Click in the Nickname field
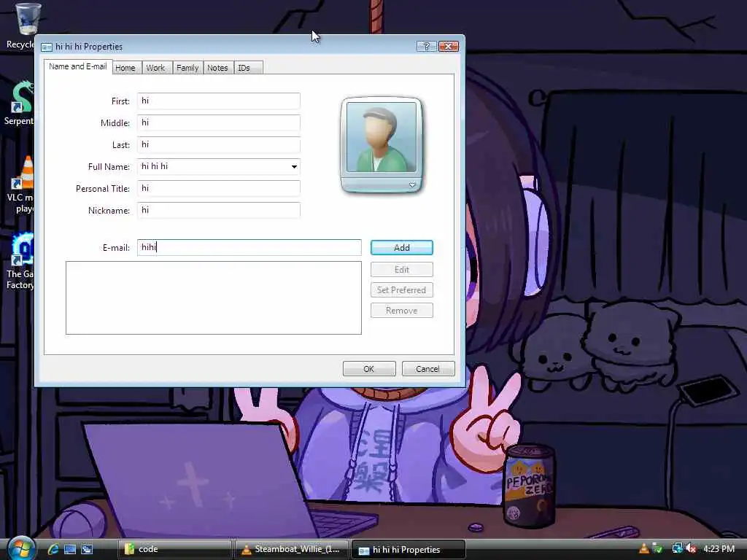 coord(219,211)
